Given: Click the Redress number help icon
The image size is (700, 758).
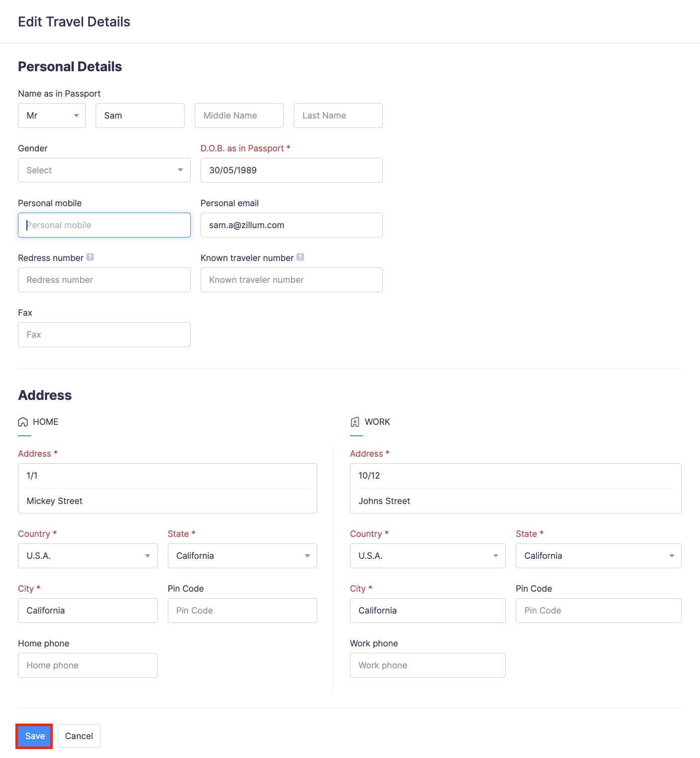Looking at the screenshot, I should coord(90,257).
